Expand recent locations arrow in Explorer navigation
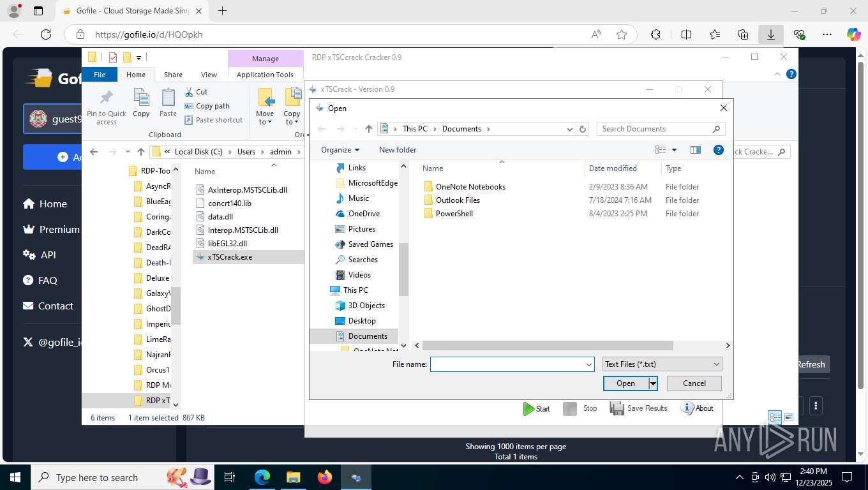The width and height of the screenshot is (868, 490). [x=128, y=152]
